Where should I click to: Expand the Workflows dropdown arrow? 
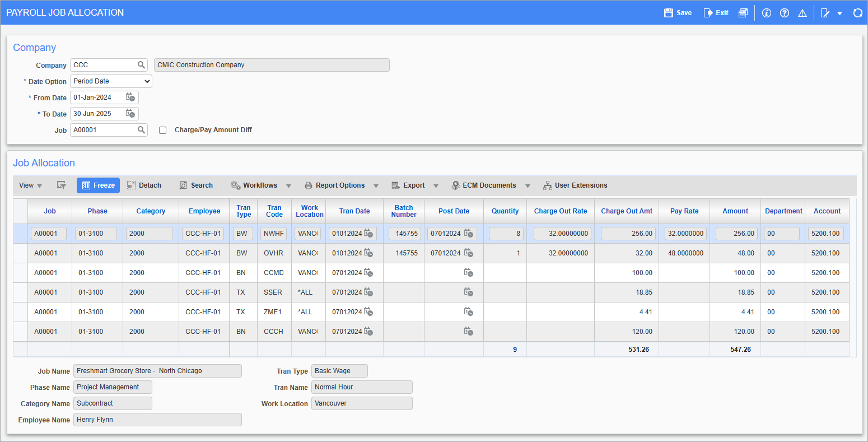pos(288,185)
